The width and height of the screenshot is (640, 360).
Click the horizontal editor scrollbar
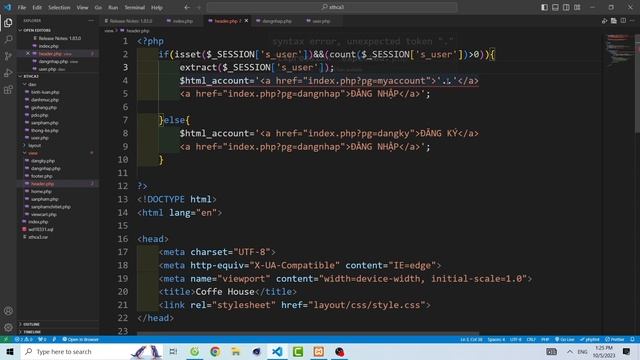(308, 333)
